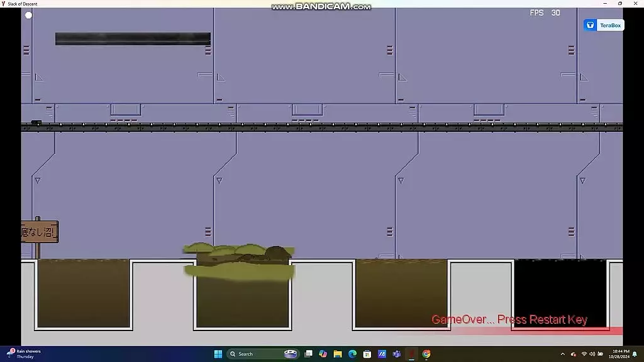Launch Microsoft Copilot from the taskbar
The width and height of the screenshot is (644, 362).
coord(323,354)
